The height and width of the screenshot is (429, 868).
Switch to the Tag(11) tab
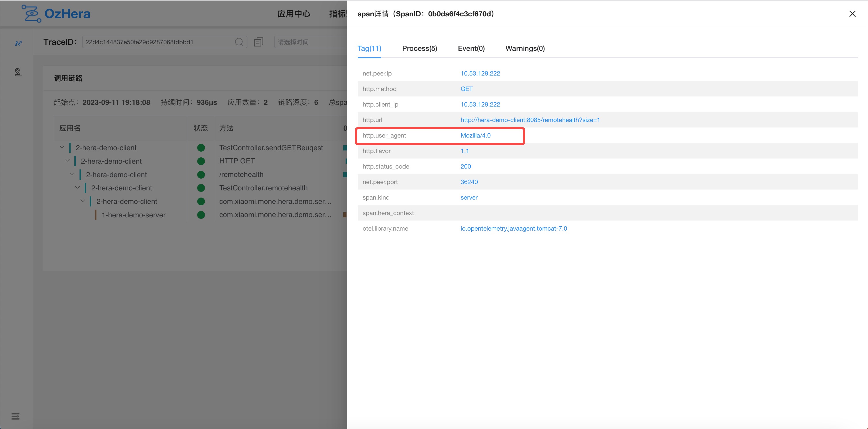click(x=369, y=48)
